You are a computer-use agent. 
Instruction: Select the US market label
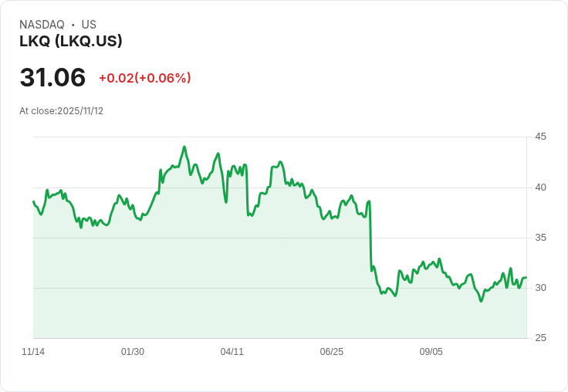coord(89,25)
